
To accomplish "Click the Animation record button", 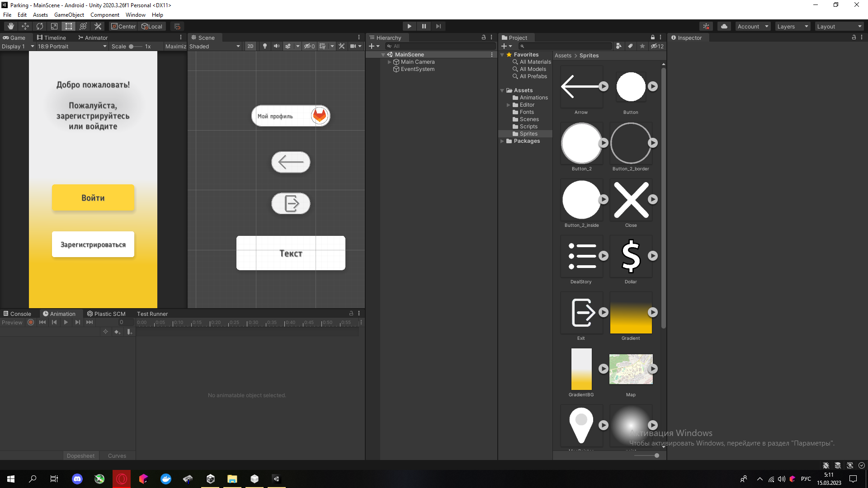I will (x=31, y=322).
